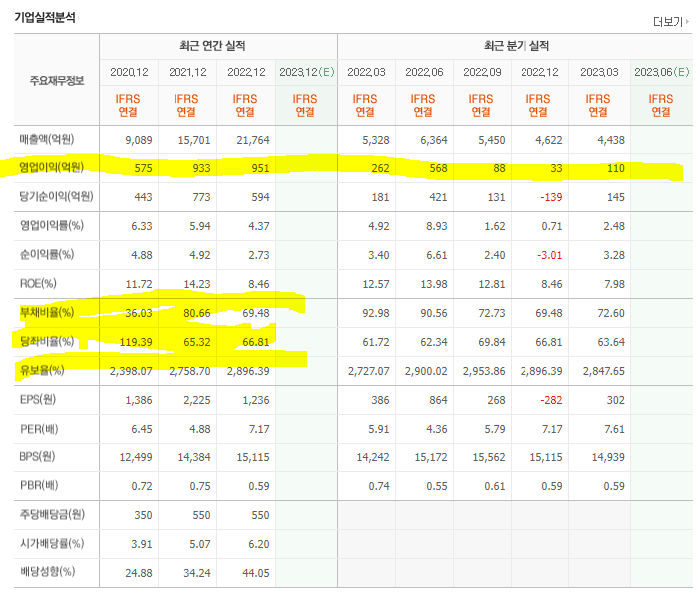Click the 575 operating profit value
The height and width of the screenshot is (595, 700).
[x=143, y=168]
